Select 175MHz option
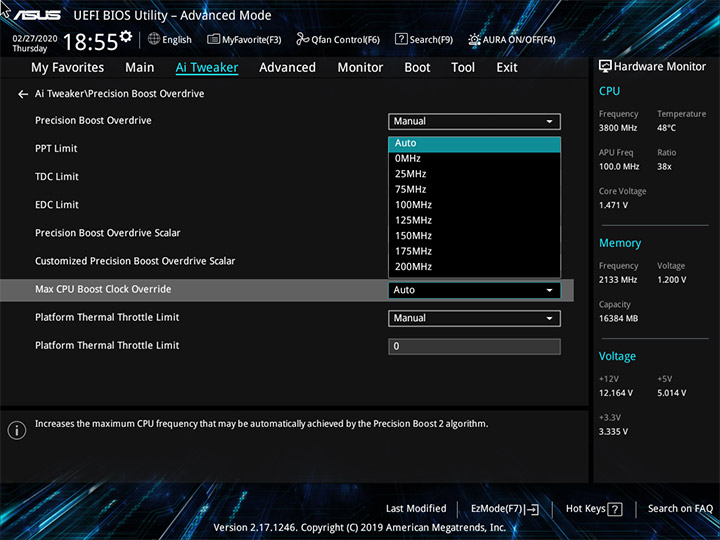 [474, 251]
